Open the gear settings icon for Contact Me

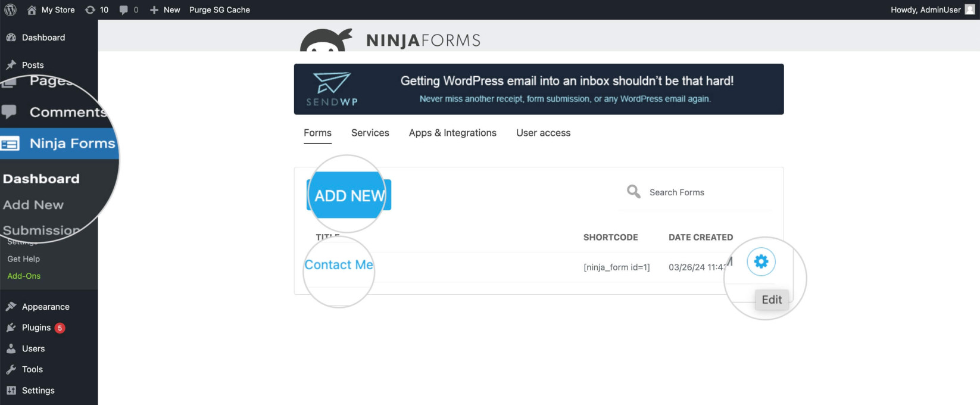(761, 261)
